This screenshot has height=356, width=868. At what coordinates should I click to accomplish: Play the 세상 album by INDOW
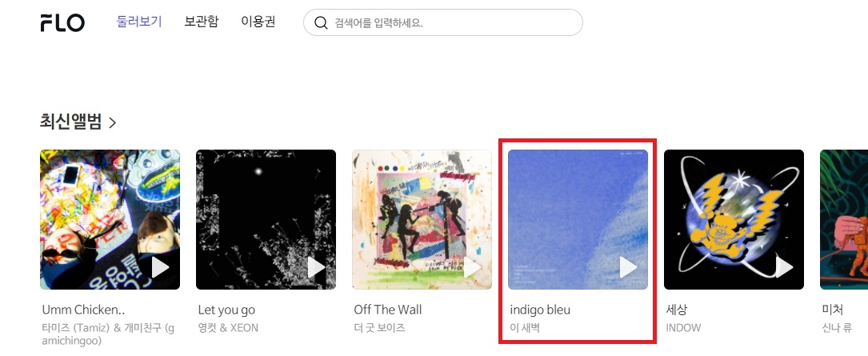[x=785, y=267]
